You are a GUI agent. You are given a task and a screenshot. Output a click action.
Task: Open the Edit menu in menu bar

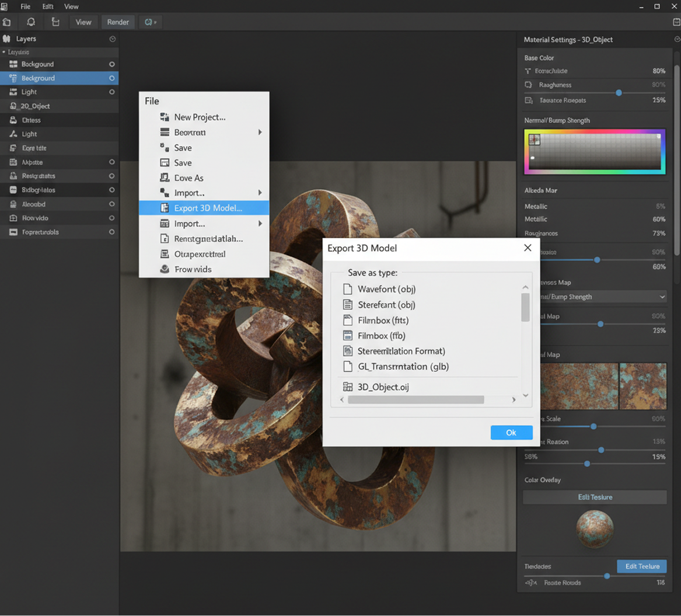pyautogui.click(x=48, y=6)
